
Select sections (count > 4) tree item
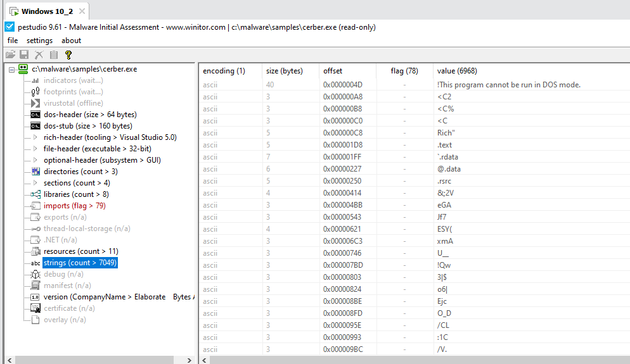click(x=77, y=183)
